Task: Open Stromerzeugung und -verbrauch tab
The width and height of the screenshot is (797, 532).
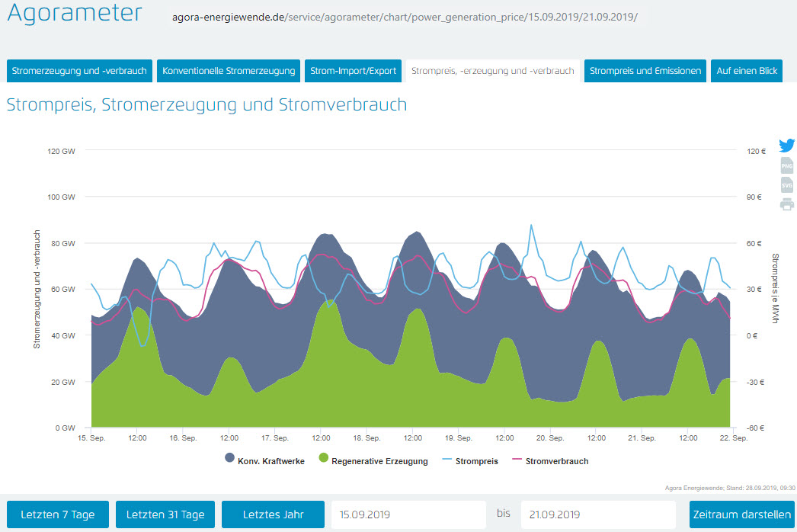Action: pos(79,71)
